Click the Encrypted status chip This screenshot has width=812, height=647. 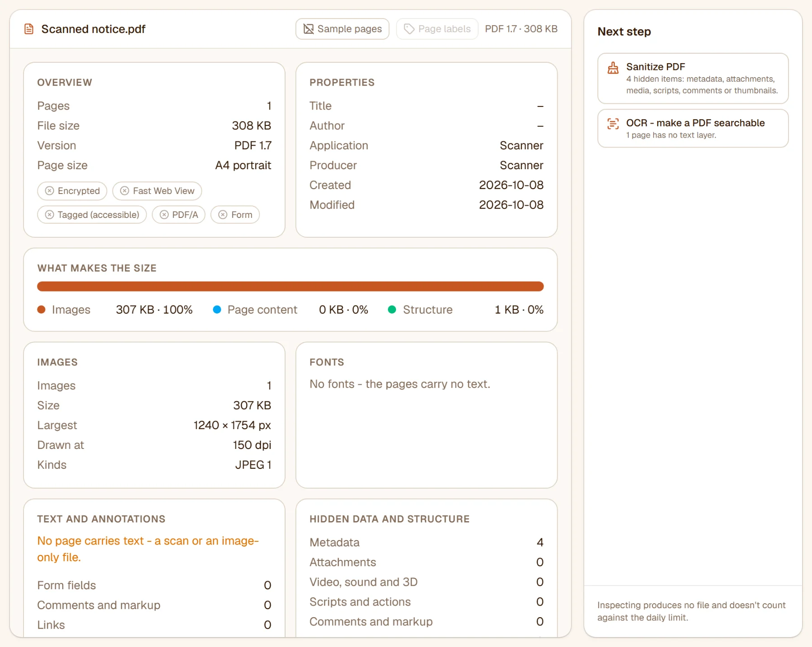point(72,191)
